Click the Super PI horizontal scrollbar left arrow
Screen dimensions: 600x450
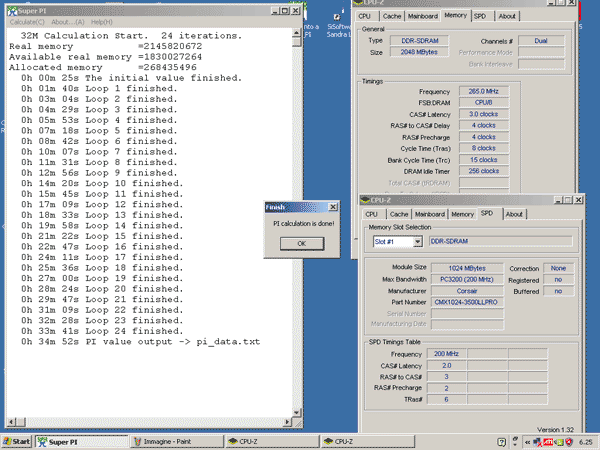(11, 422)
